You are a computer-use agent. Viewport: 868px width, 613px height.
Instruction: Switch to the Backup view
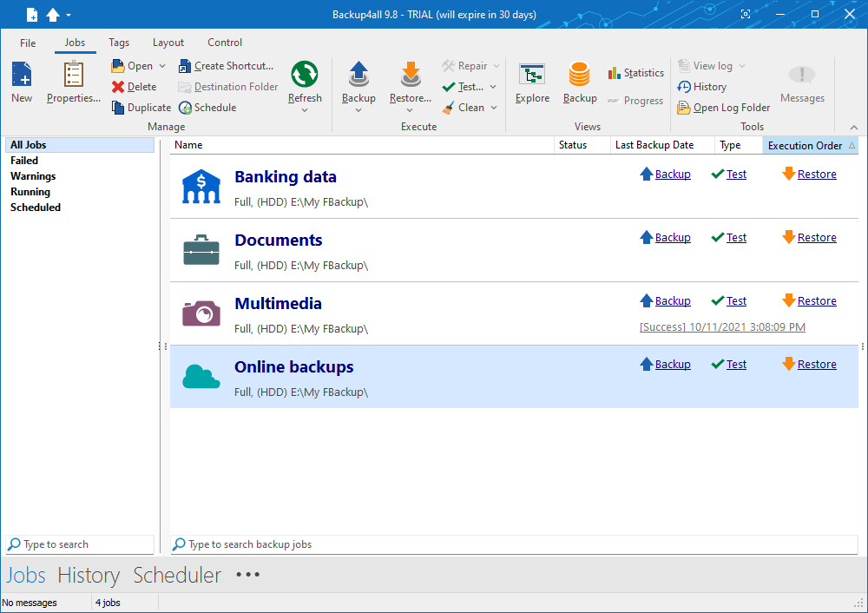pyautogui.click(x=580, y=82)
